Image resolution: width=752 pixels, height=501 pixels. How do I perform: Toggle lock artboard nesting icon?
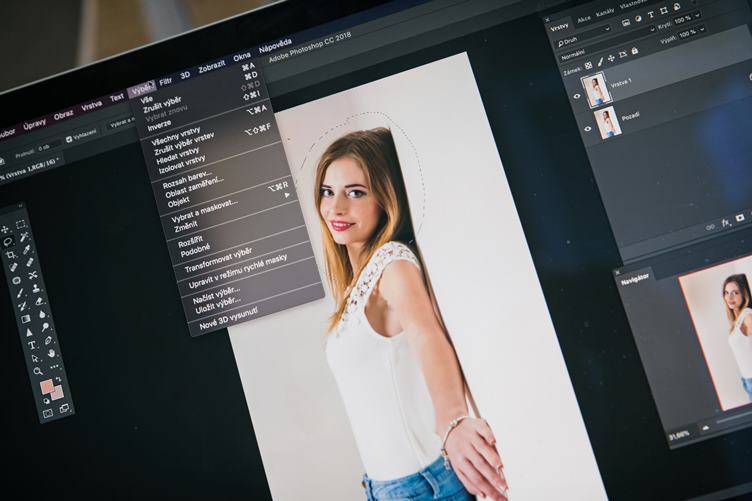pyautogui.click(x=623, y=54)
